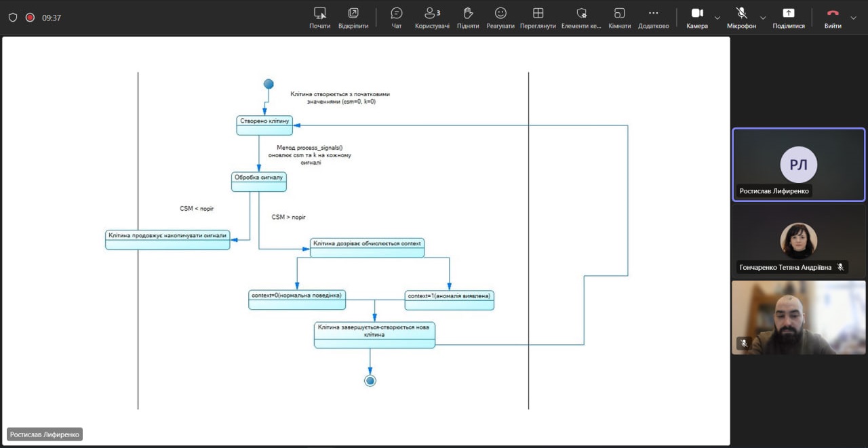Open the Чат (chat) panel
This screenshot has height=448, width=868.
click(x=397, y=18)
